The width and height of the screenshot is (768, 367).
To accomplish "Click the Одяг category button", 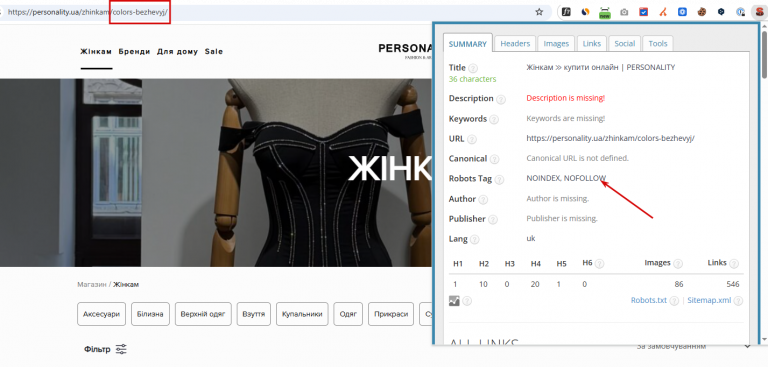I will (x=348, y=314).
